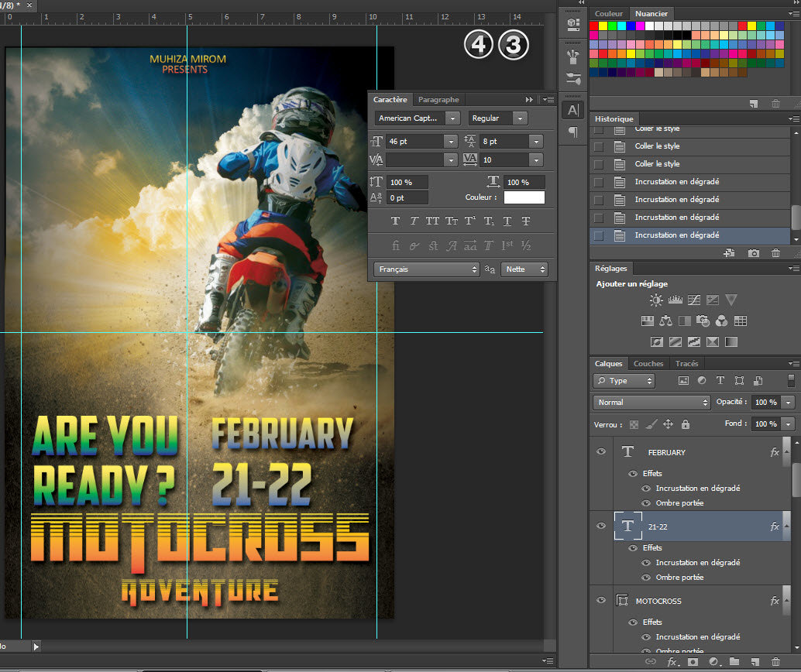This screenshot has width=801, height=672.
Task: Add a layer mask from the Calques footer
Action: [693, 662]
